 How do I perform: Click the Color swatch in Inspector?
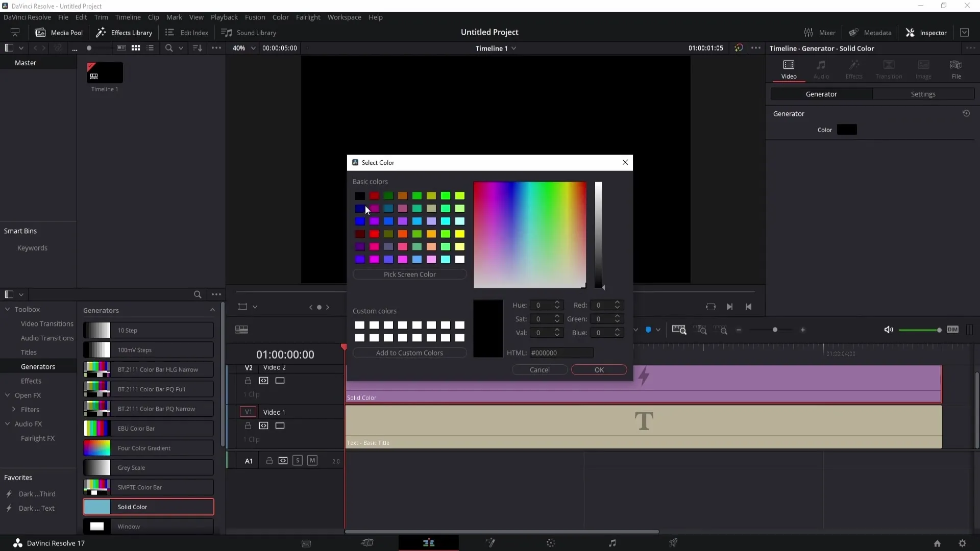tap(847, 130)
